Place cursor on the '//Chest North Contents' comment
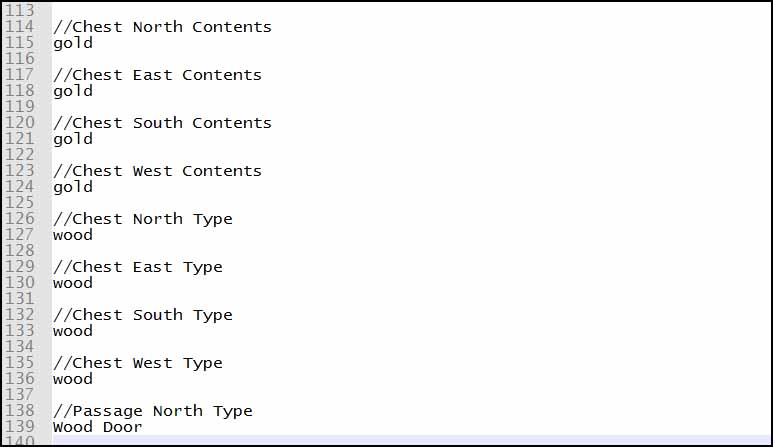773x447 pixels. [162, 27]
